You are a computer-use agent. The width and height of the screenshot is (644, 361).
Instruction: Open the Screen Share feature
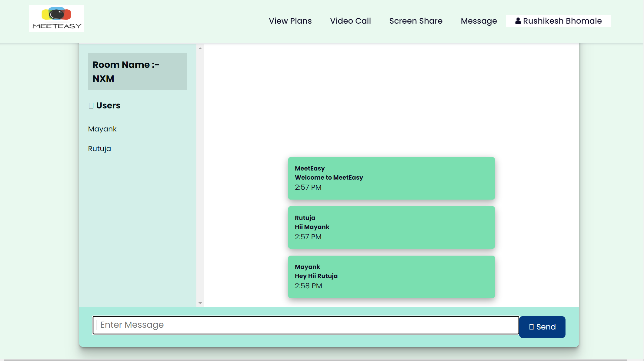click(416, 21)
